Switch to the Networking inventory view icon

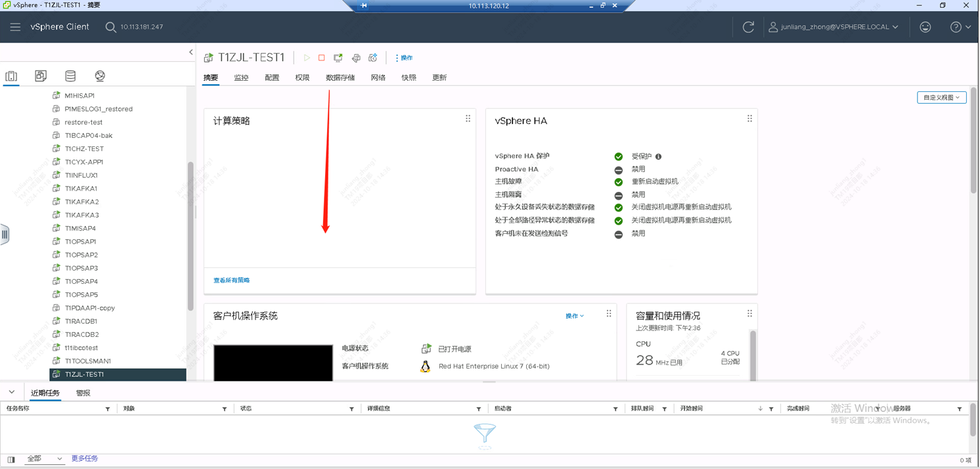[x=100, y=76]
